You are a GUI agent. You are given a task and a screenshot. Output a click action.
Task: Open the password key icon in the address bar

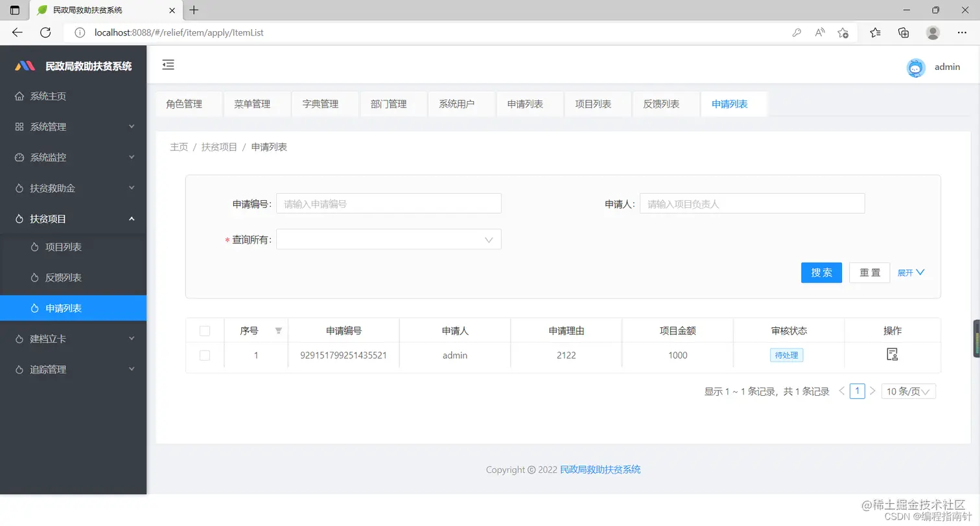click(797, 32)
